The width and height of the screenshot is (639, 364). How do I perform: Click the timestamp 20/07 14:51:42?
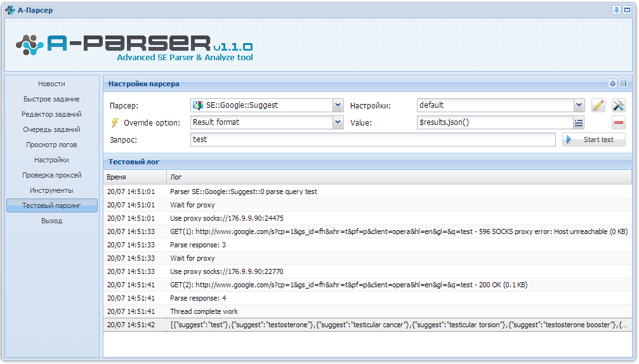click(131, 325)
